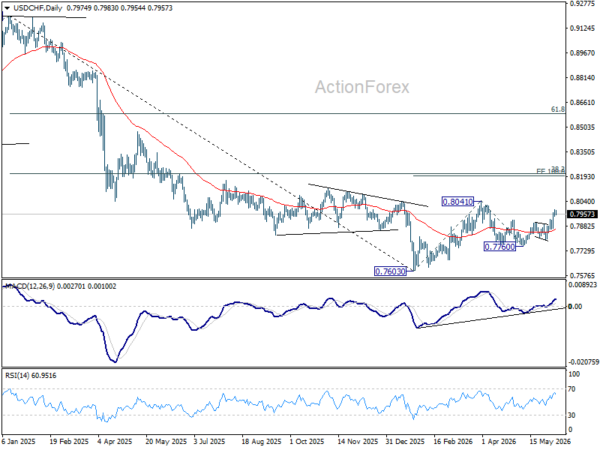The height and width of the screenshot is (450, 600).
Task: Select the 18 Aug 2025 date label
Action: point(261,442)
